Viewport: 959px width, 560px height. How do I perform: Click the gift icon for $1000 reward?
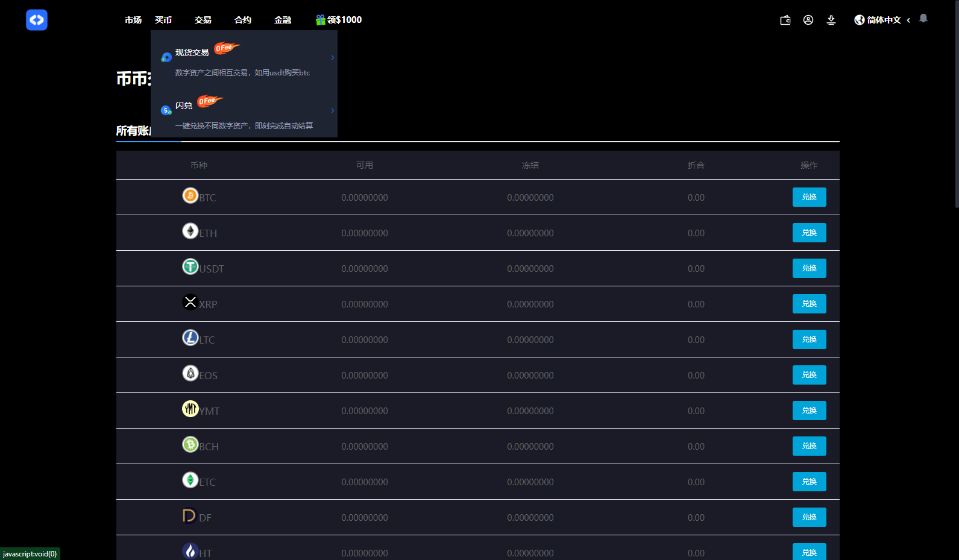pyautogui.click(x=321, y=20)
